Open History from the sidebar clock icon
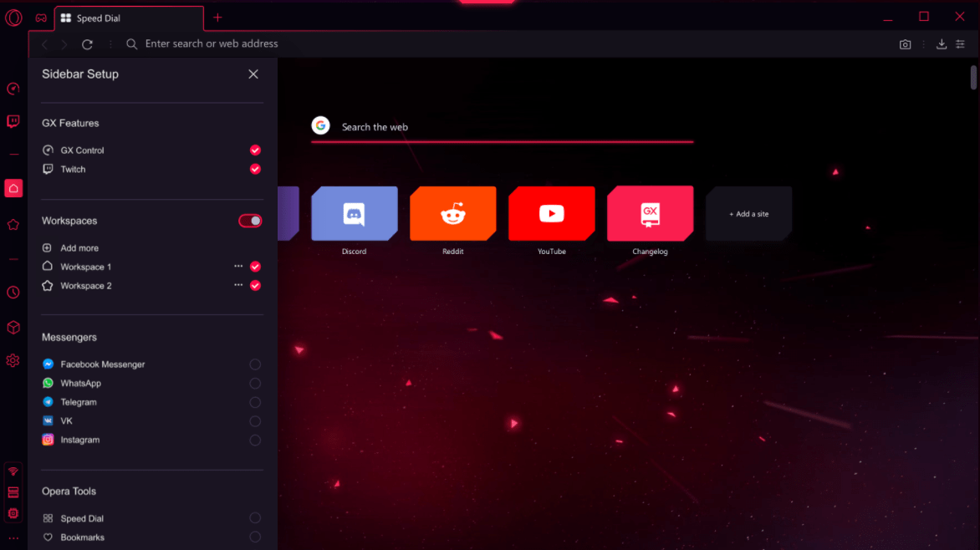The image size is (980, 550). tap(13, 293)
